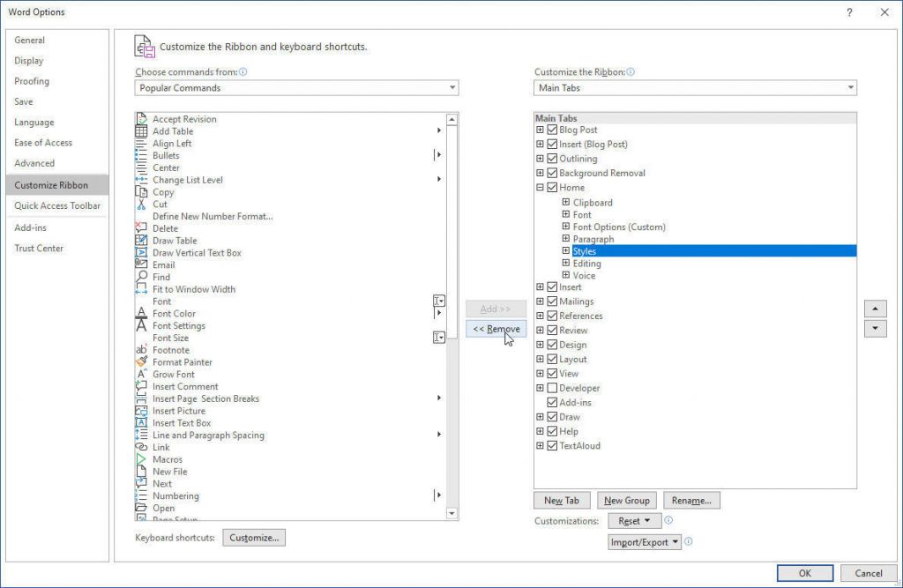Open the Trust Center section
This screenshot has width=903, height=588.
point(41,248)
